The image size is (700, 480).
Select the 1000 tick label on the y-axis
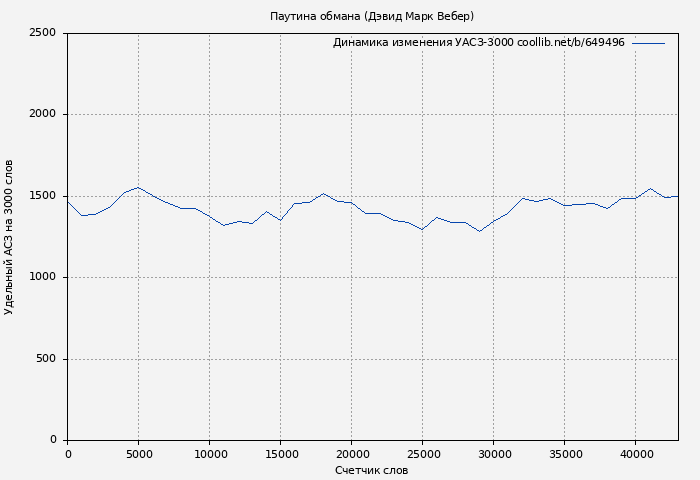42,277
